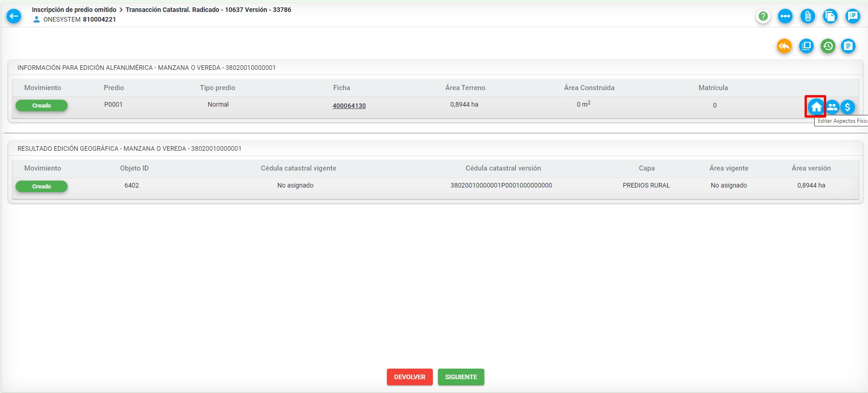The height and width of the screenshot is (393, 868).
Task: Click the user icon beside ONESYSTEM
Action: (x=37, y=19)
